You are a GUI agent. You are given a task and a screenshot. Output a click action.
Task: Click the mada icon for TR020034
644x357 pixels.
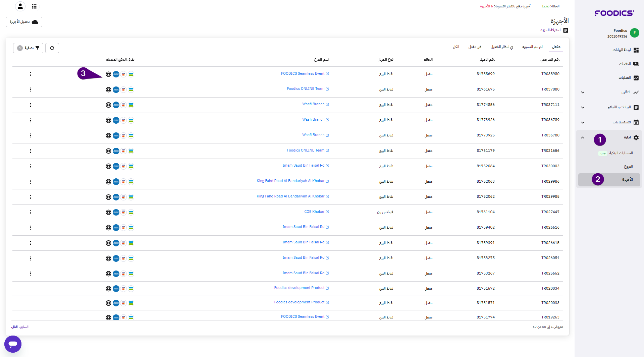[x=131, y=289]
